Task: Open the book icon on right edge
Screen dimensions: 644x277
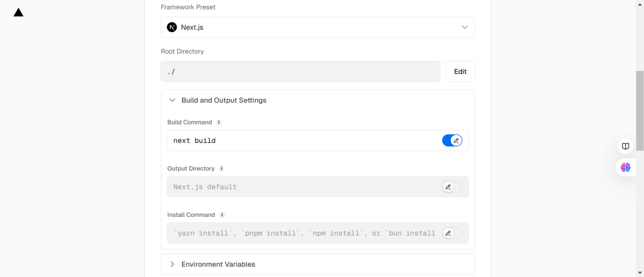Action: tap(626, 146)
